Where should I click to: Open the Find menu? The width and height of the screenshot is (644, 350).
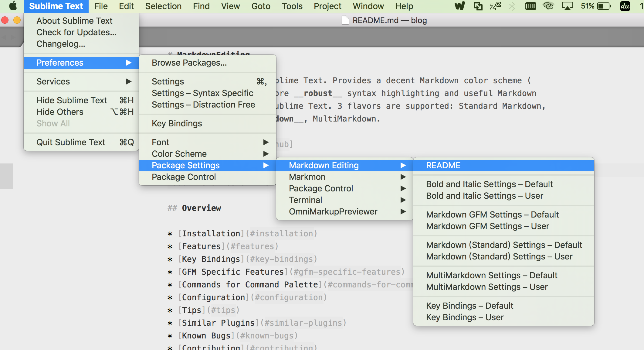pos(201,6)
